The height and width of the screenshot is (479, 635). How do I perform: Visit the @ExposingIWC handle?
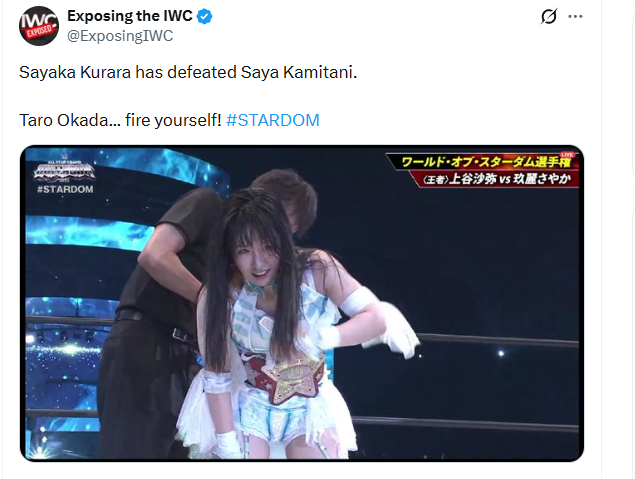point(120,36)
